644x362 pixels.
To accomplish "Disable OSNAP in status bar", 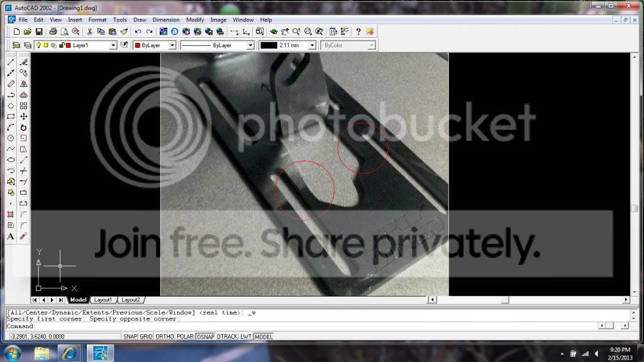I will [x=206, y=336].
